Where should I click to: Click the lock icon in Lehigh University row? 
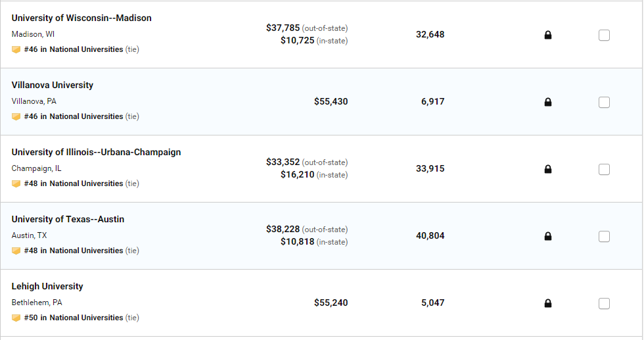click(548, 303)
